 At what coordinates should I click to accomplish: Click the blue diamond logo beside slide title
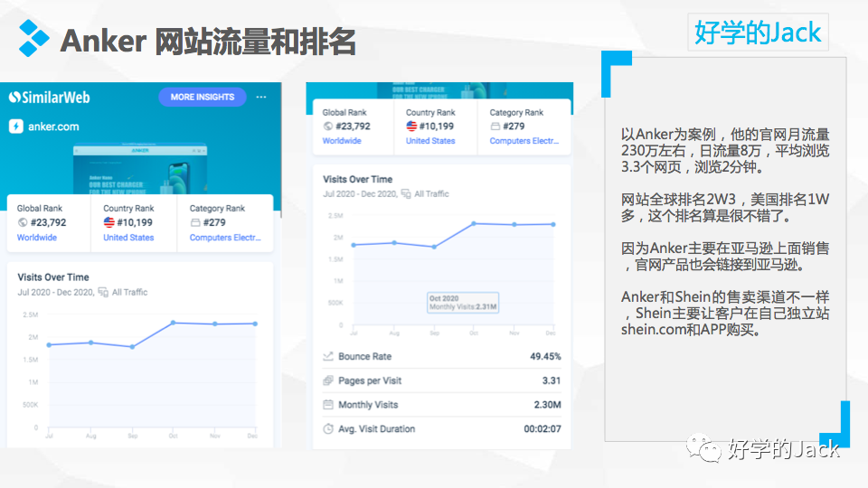(x=33, y=38)
